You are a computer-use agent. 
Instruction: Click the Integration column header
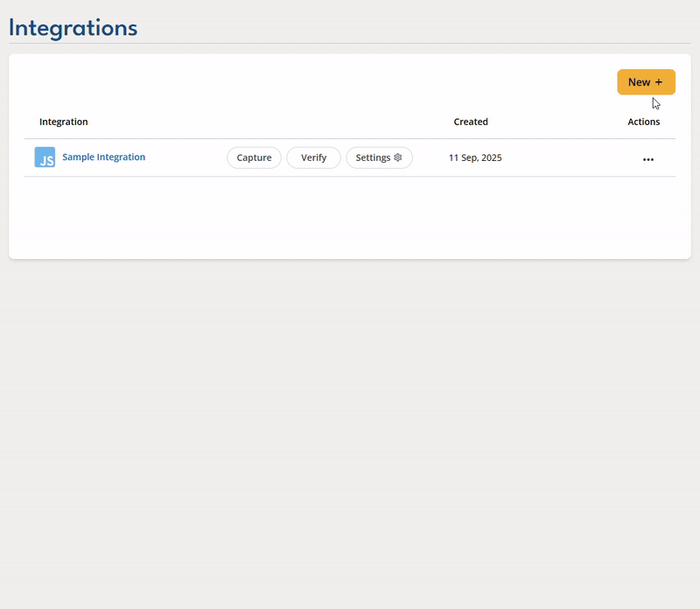click(x=64, y=122)
